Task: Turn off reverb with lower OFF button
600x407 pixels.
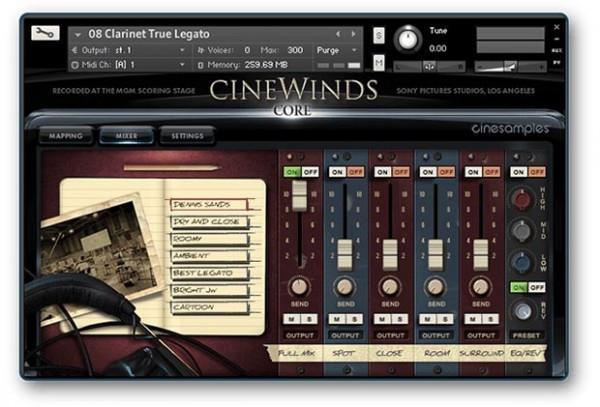Action: point(536,287)
